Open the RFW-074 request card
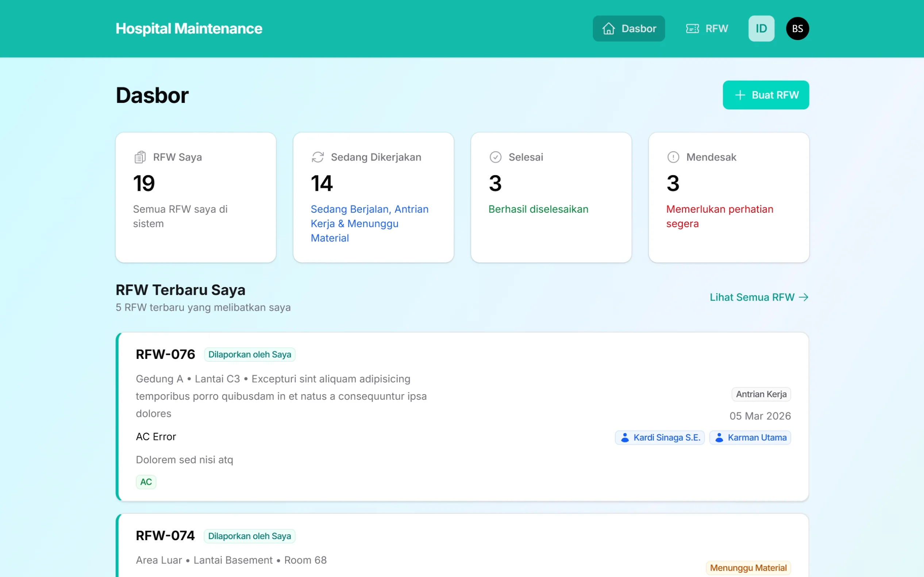The width and height of the screenshot is (924, 577). [x=165, y=536]
